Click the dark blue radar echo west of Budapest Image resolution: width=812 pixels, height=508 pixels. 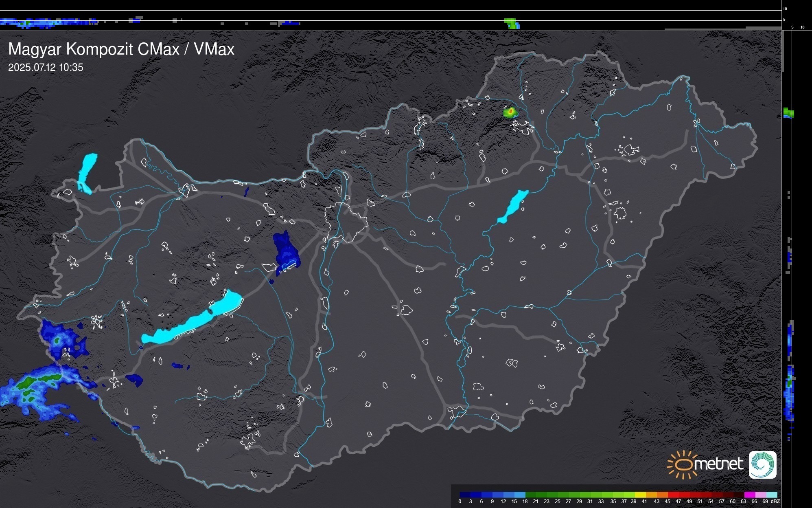(286, 251)
